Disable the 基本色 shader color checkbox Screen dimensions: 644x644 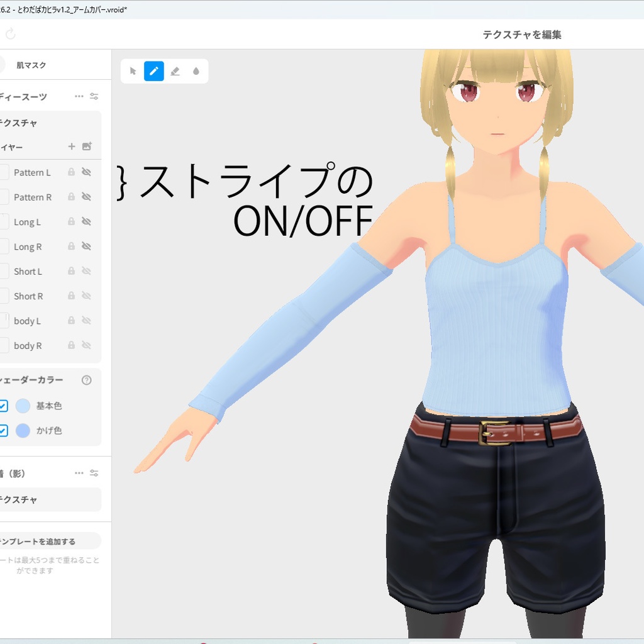pos(3,406)
